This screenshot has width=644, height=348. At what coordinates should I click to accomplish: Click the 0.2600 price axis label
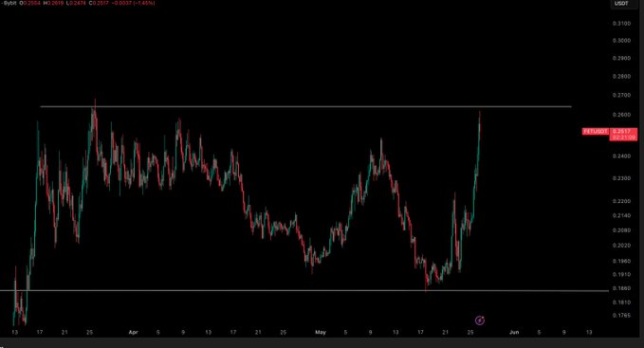tap(621, 115)
